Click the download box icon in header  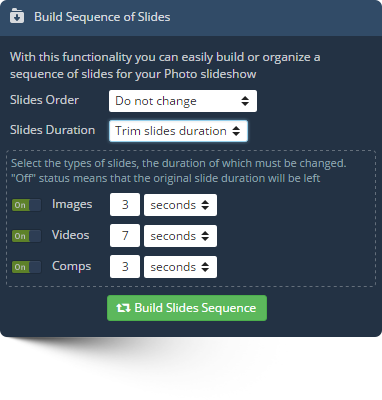pyautogui.click(x=17, y=16)
